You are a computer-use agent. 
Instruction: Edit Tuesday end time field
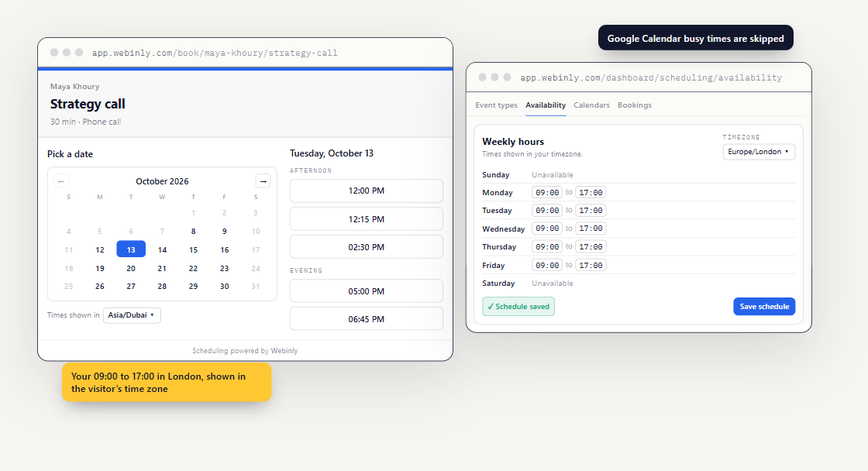(591, 210)
